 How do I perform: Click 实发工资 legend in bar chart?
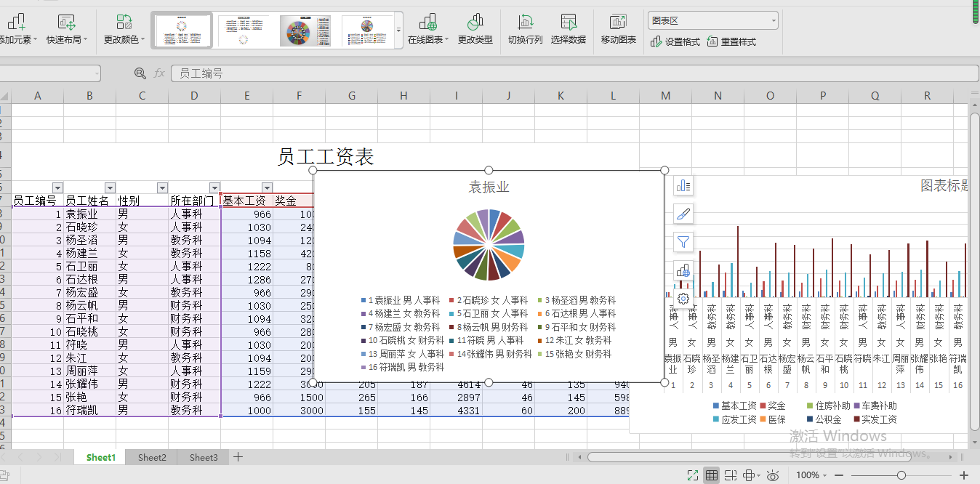pyautogui.click(x=875, y=419)
